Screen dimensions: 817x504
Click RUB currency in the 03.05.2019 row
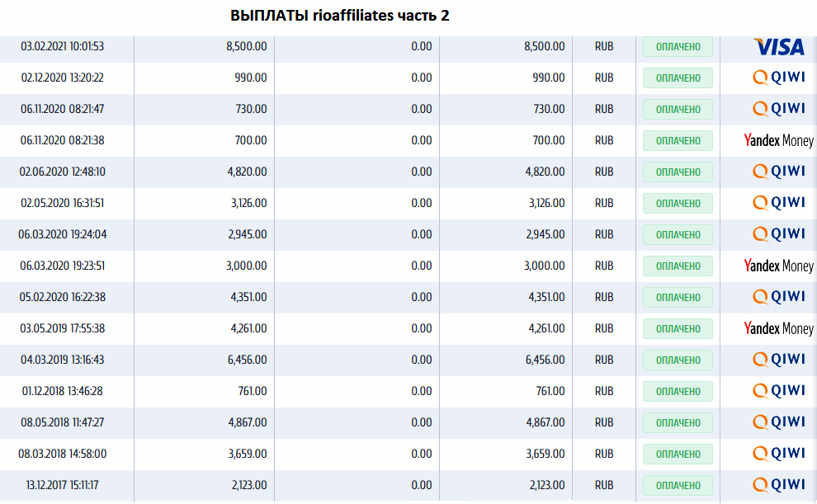coord(604,328)
